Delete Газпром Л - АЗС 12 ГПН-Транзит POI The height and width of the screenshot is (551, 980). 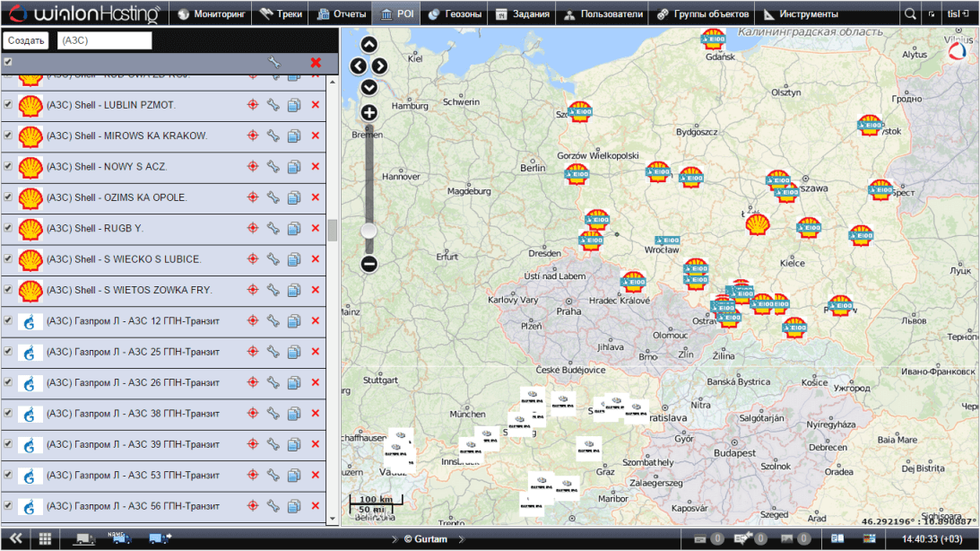(316, 321)
